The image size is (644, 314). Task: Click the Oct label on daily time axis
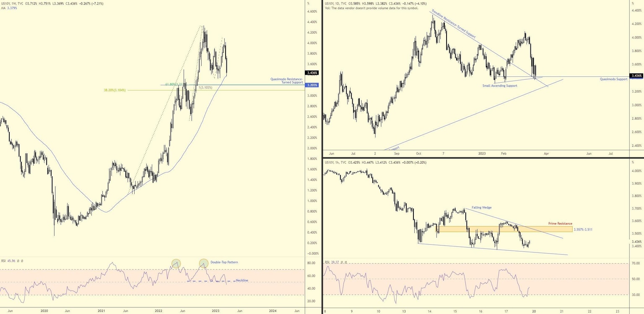418,154
